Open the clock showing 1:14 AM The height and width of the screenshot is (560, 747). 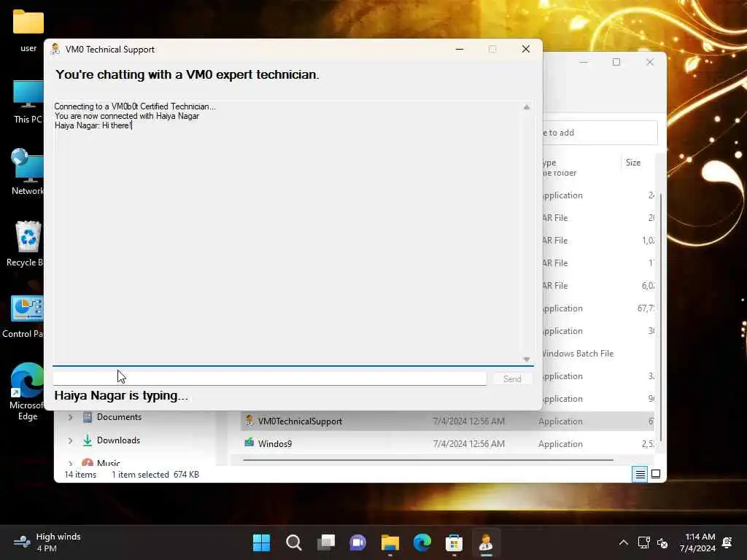tap(698, 542)
